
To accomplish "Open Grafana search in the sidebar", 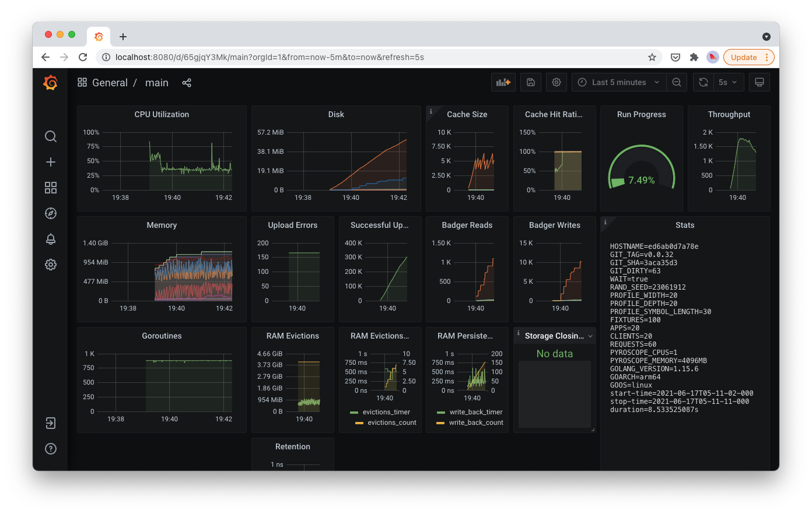I will coord(51,136).
